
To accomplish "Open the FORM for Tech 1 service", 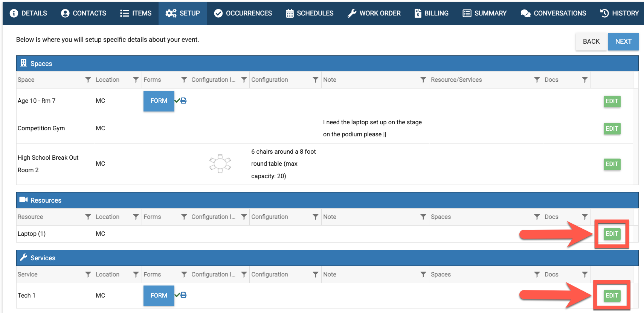I will [x=159, y=296].
